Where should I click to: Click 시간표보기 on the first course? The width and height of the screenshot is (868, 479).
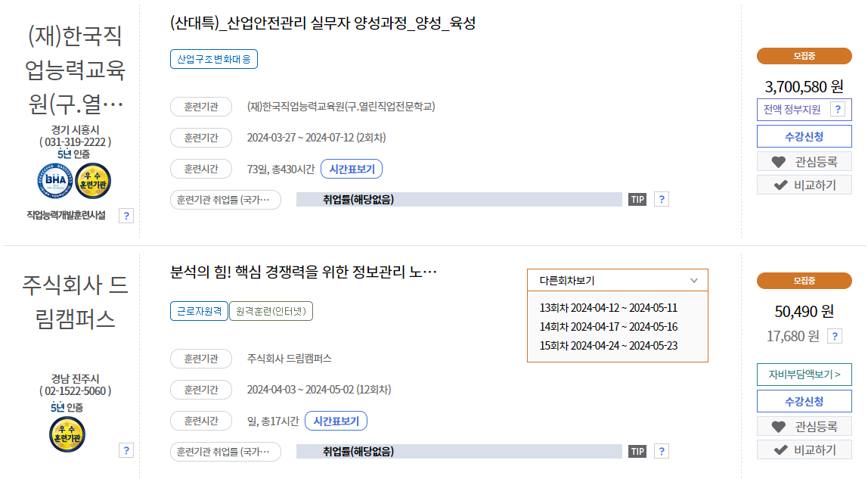353,168
